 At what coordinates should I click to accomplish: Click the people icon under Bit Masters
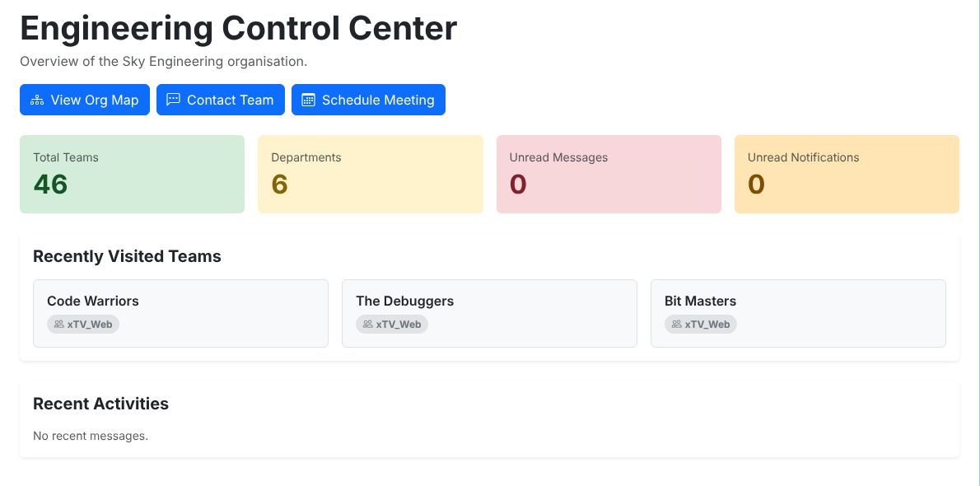676,324
